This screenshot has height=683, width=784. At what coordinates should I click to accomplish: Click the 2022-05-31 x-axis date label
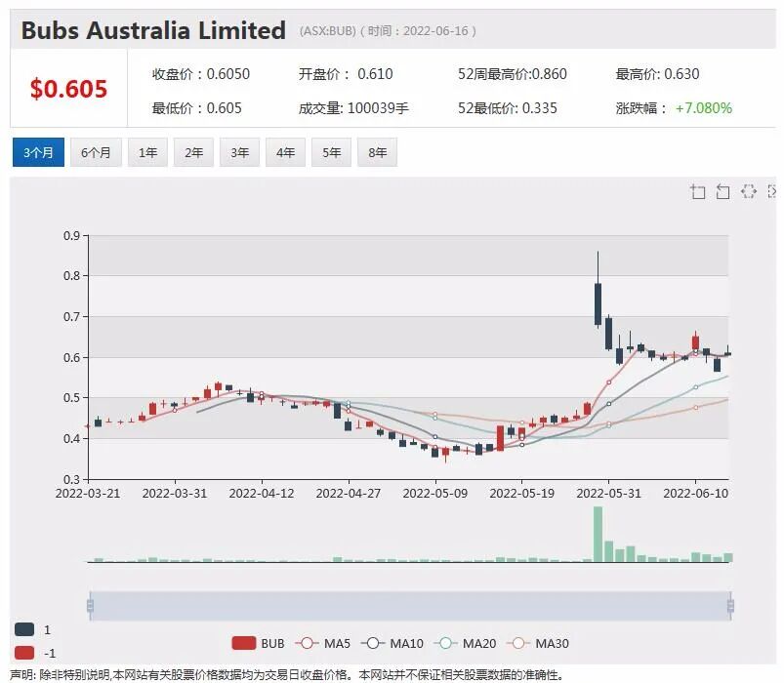click(608, 494)
